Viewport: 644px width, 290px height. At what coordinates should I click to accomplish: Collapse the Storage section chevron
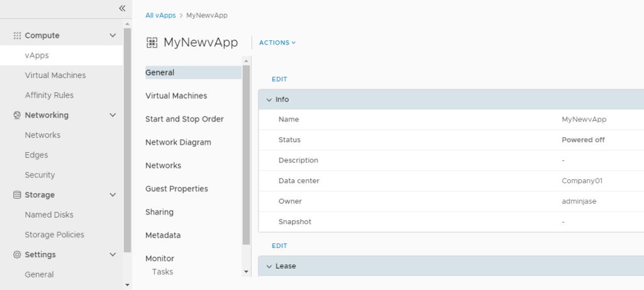113,195
